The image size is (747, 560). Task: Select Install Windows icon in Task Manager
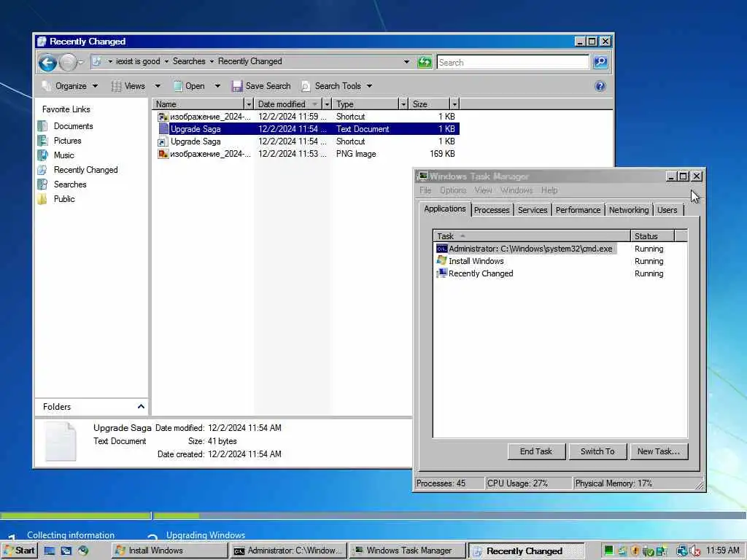tap(441, 261)
